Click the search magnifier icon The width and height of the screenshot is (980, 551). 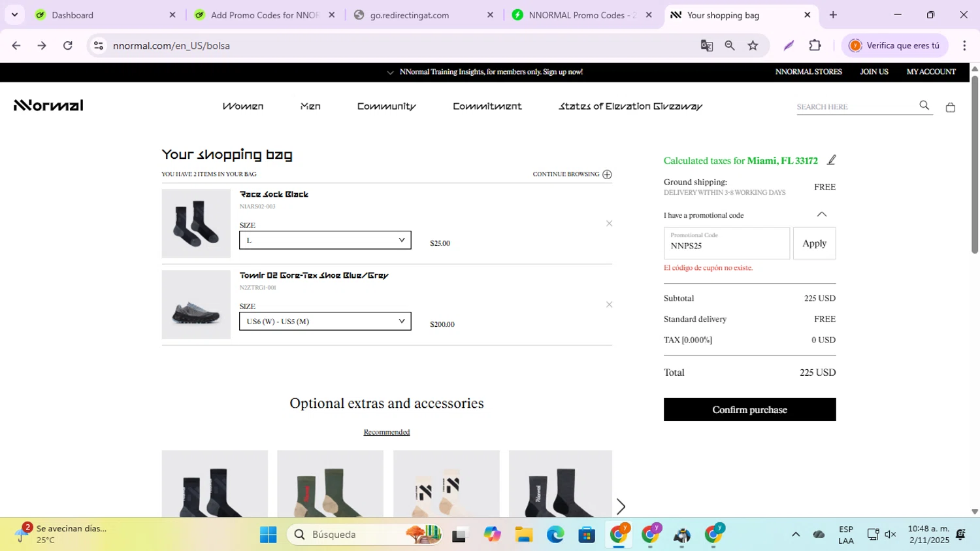click(924, 105)
